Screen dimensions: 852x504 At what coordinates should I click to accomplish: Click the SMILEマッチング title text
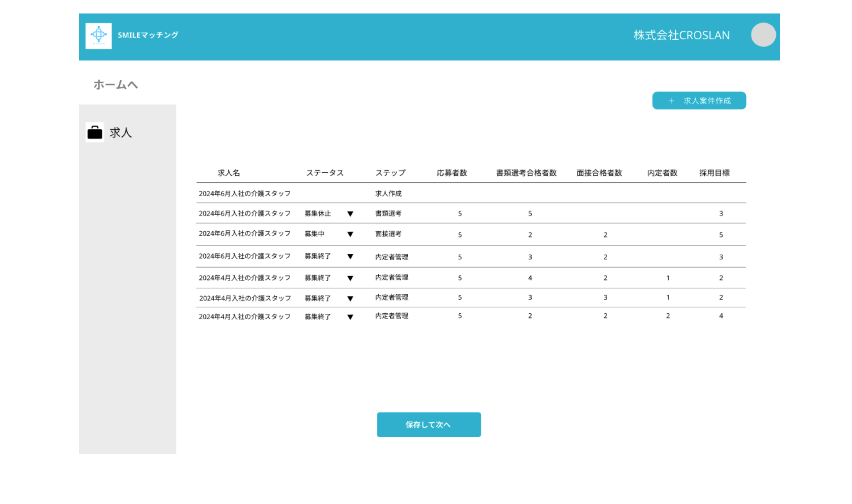click(x=148, y=35)
